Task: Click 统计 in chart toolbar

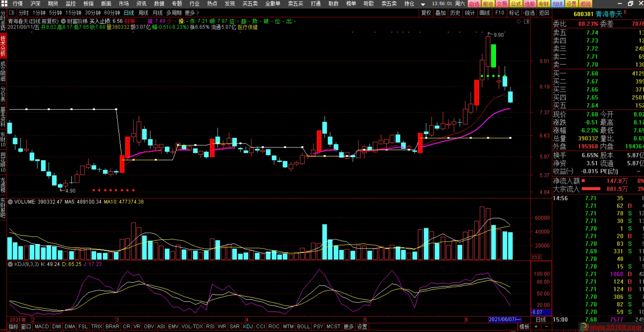Action: point(470,13)
